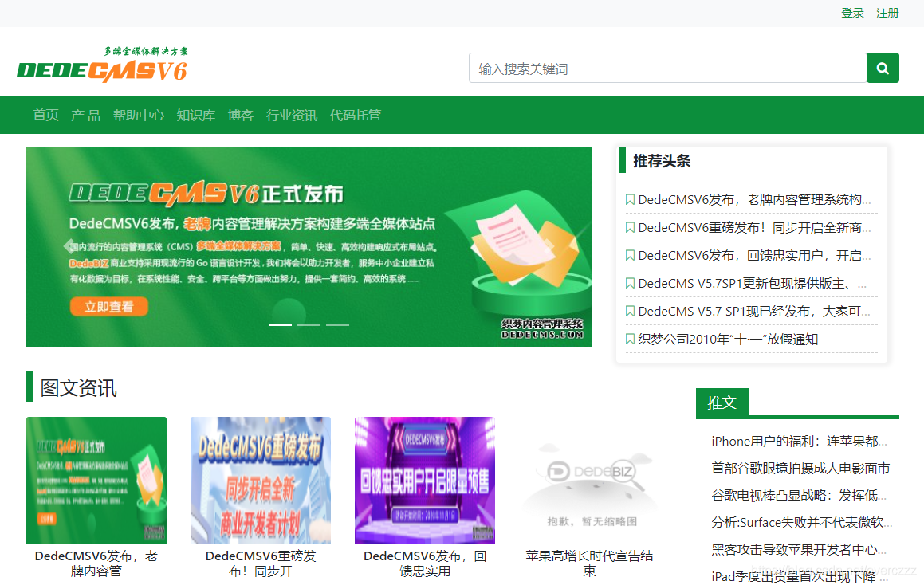The height and width of the screenshot is (585, 924).
Task: Open caption 苹果高增长时代宣告结束
Action: click(x=589, y=563)
